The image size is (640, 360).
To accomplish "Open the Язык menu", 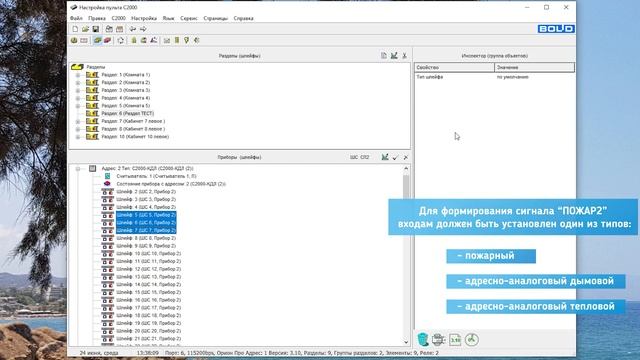I will pyautogui.click(x=168, y=18).
